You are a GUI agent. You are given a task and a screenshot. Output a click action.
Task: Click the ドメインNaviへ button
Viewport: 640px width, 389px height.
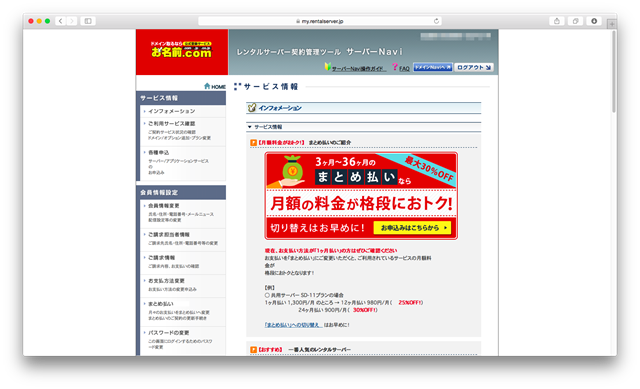[433, 67]
